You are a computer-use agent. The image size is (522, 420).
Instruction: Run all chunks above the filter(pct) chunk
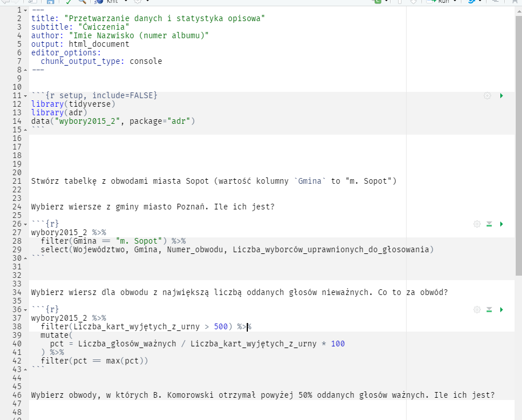coord(489,309)
